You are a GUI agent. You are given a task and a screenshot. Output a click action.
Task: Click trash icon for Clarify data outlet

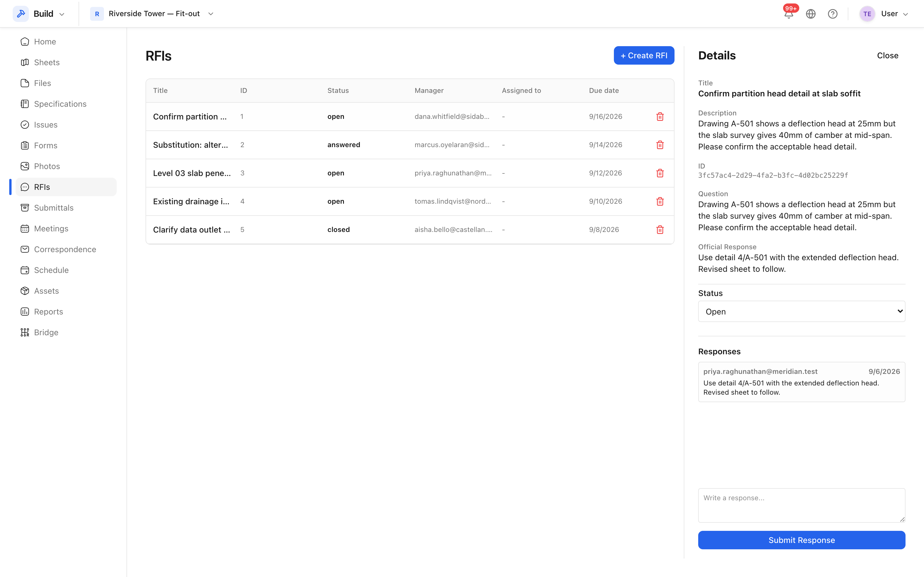click(660, 229)
